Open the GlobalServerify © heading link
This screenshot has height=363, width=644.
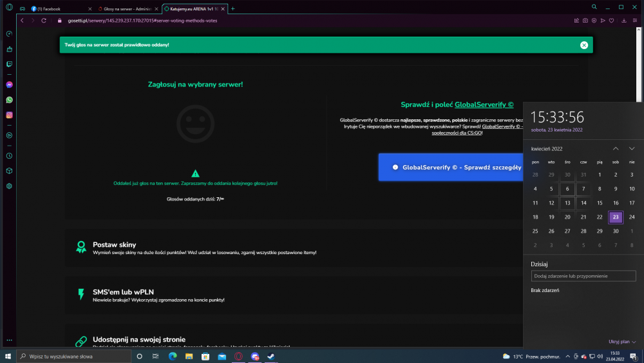[484, 105]
